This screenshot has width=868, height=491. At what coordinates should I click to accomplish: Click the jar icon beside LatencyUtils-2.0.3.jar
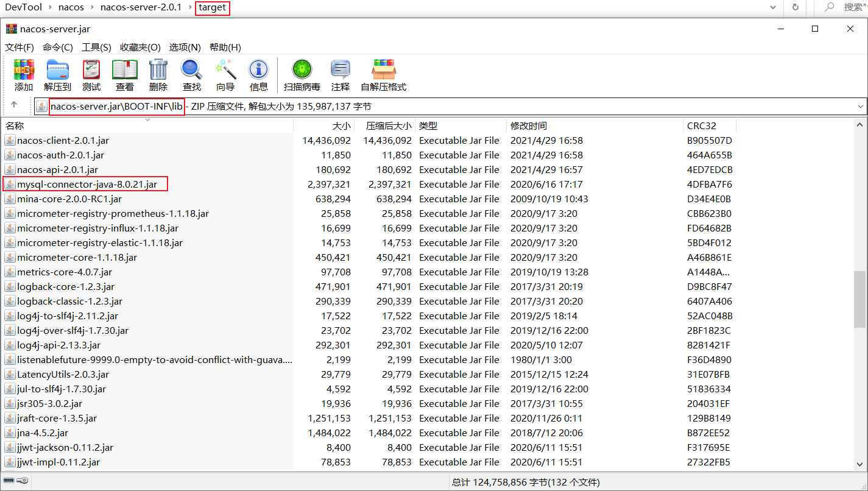pos(10,374)
